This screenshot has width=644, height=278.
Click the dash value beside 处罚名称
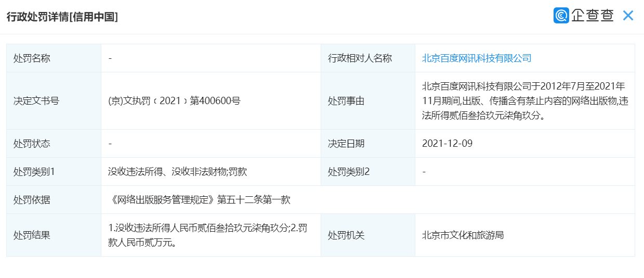110,58
